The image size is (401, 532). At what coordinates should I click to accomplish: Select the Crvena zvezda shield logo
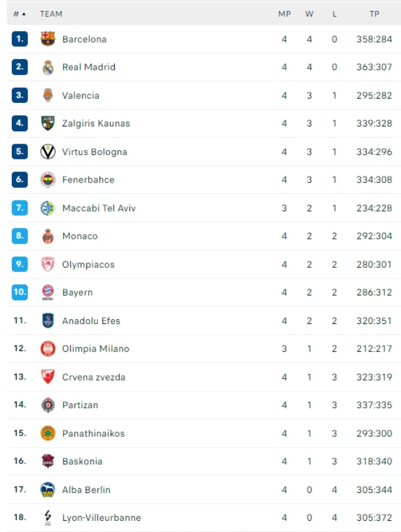coord(48,377)
